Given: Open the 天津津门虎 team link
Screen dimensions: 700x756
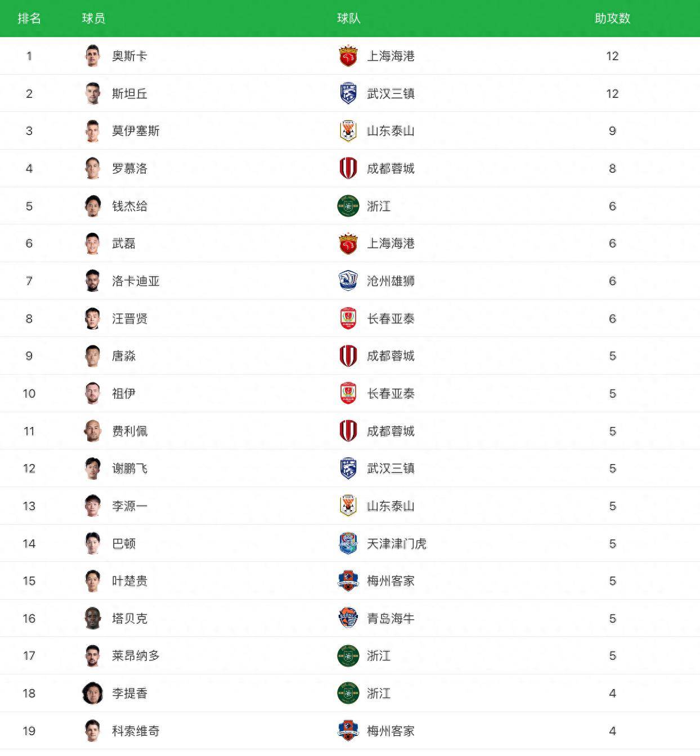Looking at the screenshot, I should pyautogui.click(x=397, y=543).
